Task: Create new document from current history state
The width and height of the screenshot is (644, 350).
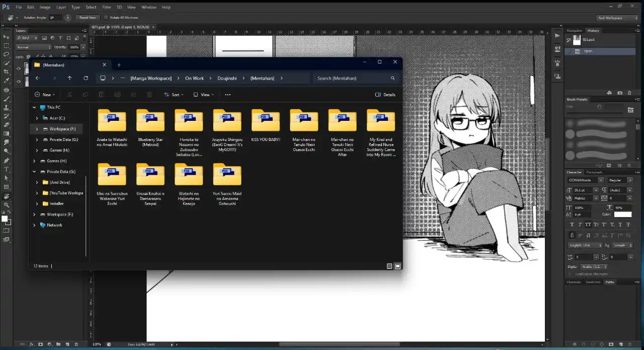Action: [x=609, y=93]
